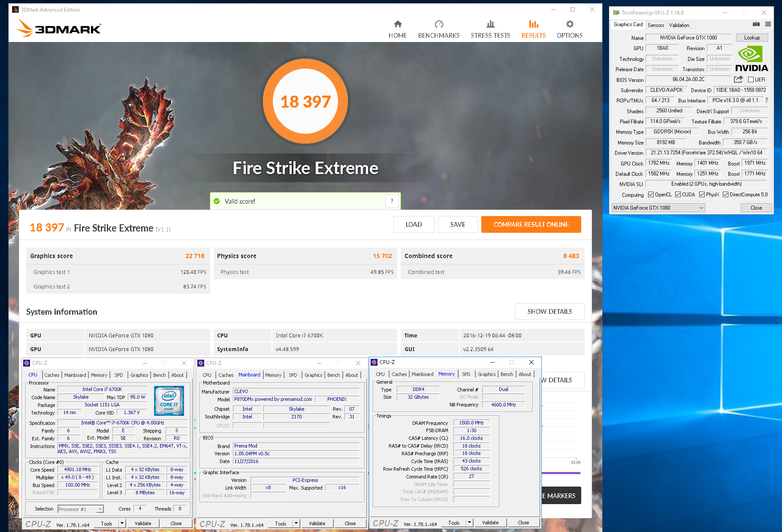Click the NVIDIA SLI status field

pyautogui.click(x=707, y=184)
